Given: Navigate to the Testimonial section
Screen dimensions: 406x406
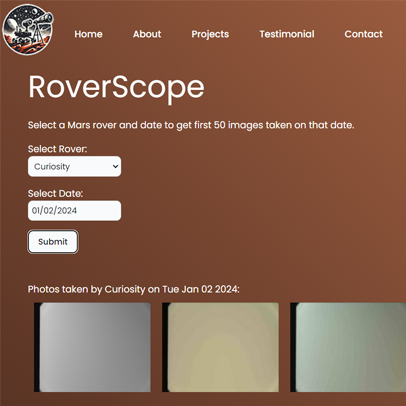Looking at the screenshot, I should [287, 34].
